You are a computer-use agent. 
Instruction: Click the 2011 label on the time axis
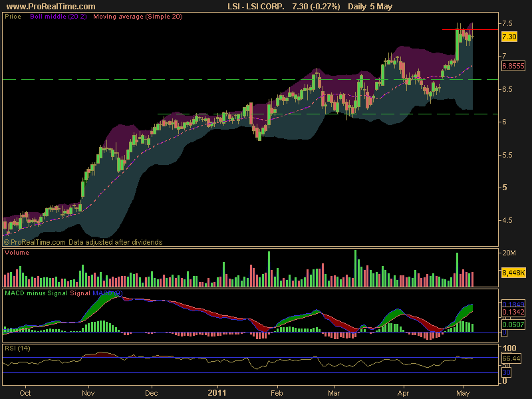(217, 393)
